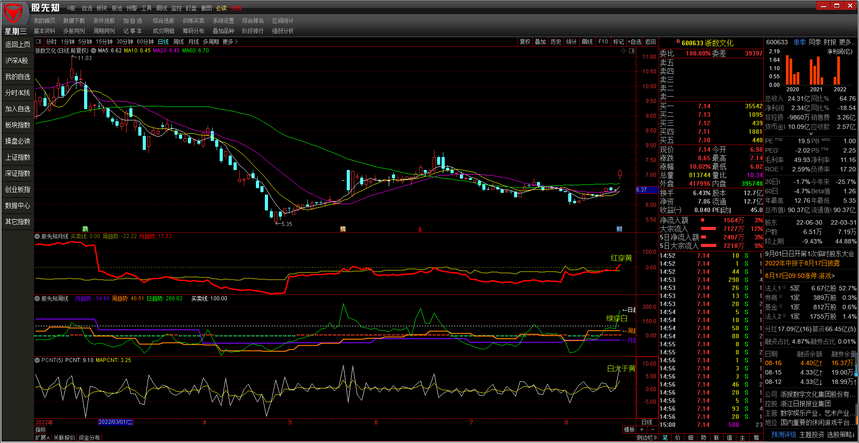Open 沪深A股 in the sidebar

[18, 60]
